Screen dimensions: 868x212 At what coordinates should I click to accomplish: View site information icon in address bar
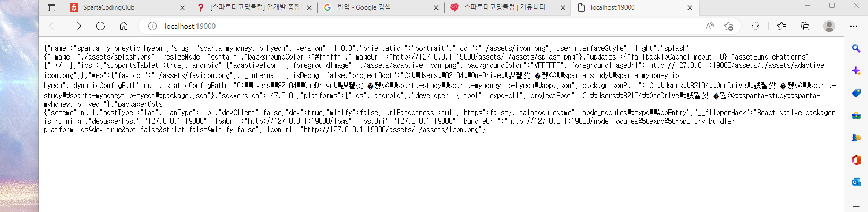(152, 26)
